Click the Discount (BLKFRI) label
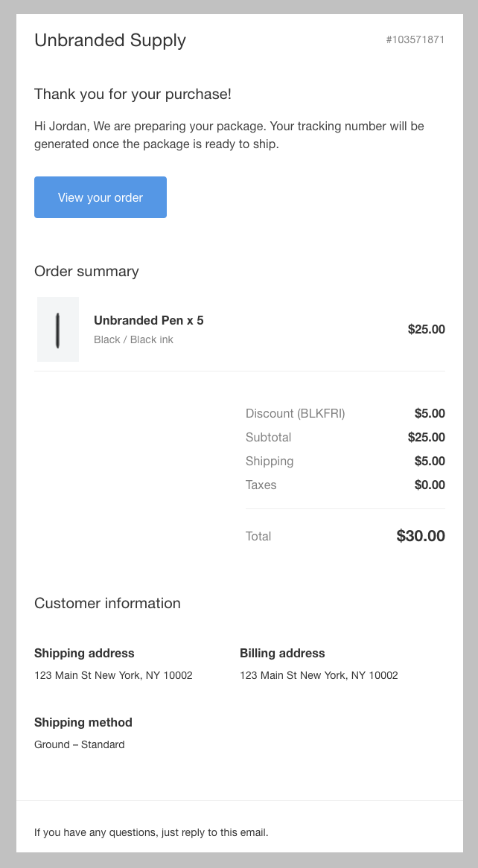 [296, 413]
